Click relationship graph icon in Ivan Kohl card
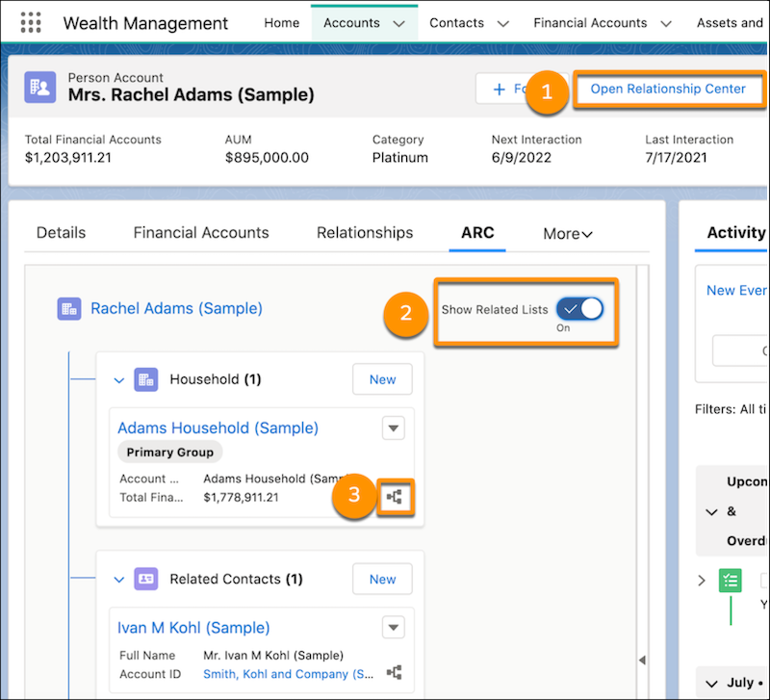770x700 pixels. pos(394,673)
